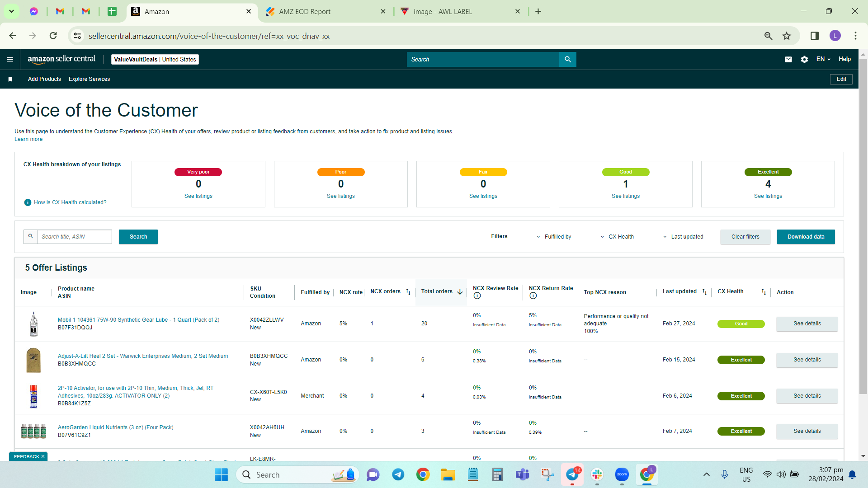Open a new browser tab

[x=538, y=11]
